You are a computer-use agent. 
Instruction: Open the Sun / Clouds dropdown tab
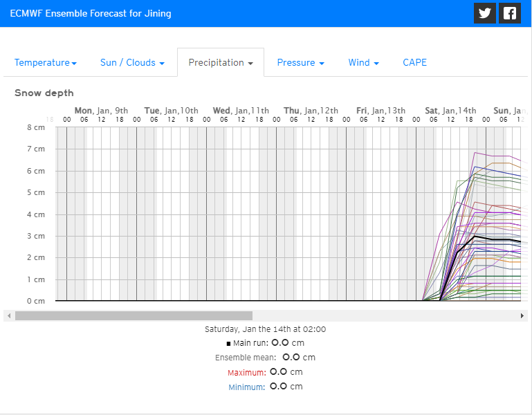[132, 62]
